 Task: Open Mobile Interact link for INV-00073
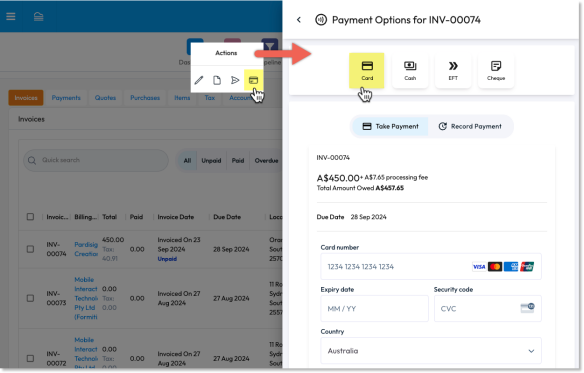point(86,298)
